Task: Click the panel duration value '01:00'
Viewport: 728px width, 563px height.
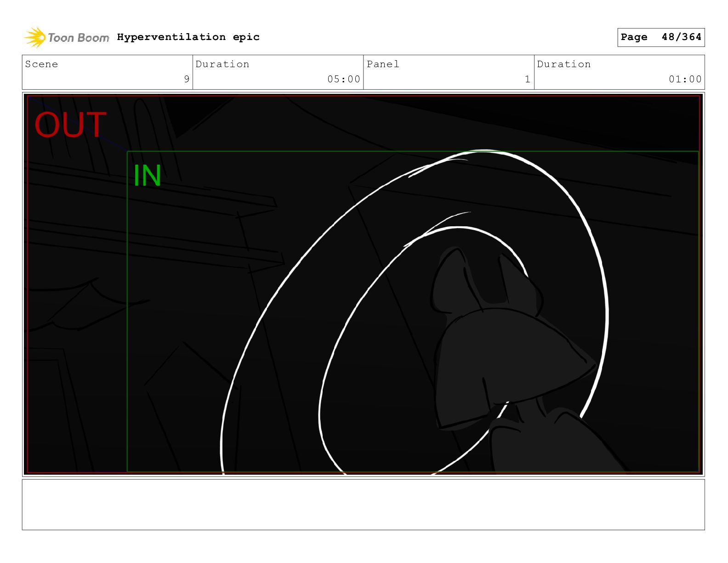Action: tap(685, 79)
